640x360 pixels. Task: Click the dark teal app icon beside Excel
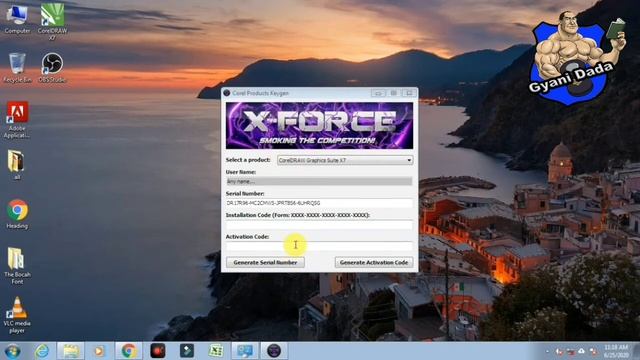(x=187, y=351)
